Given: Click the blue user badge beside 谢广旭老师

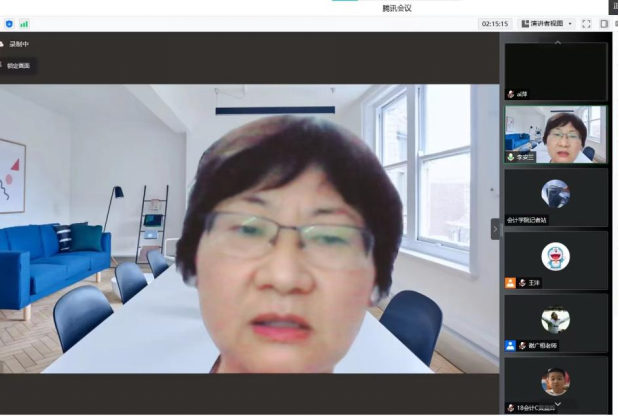Looking at the screenshot, I should [510, 345].
